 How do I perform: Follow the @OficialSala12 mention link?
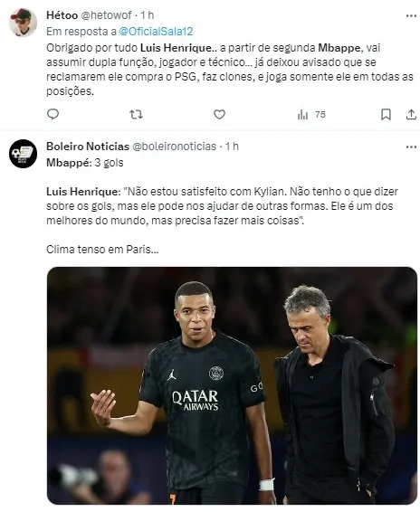pyautogui.click(x=156, y=32)
